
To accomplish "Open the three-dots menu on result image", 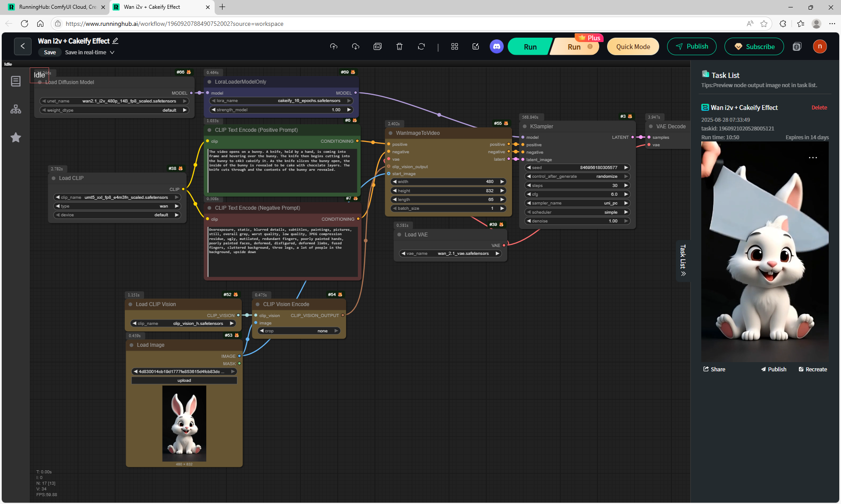I will [x=813, y=158].
